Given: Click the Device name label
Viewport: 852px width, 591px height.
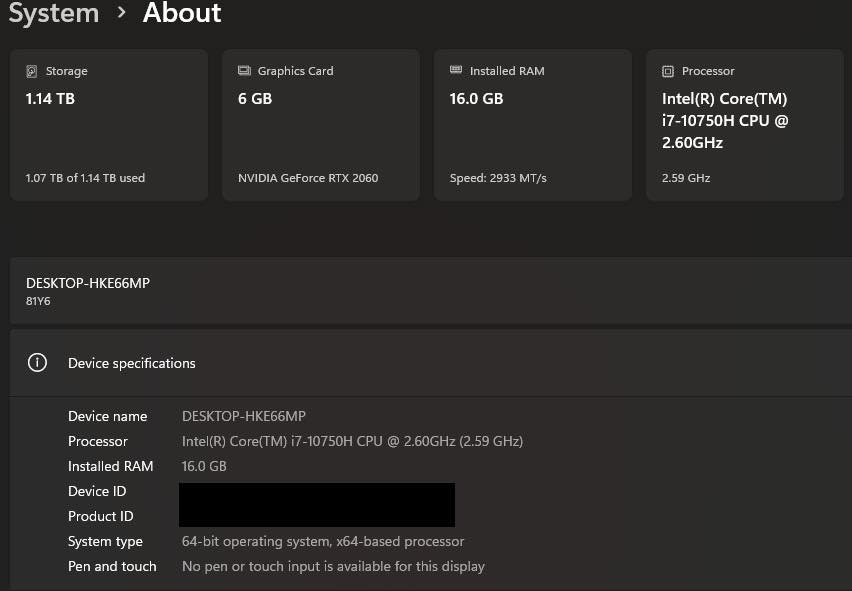Looking at the screenshot, I should tap(108, 416).
